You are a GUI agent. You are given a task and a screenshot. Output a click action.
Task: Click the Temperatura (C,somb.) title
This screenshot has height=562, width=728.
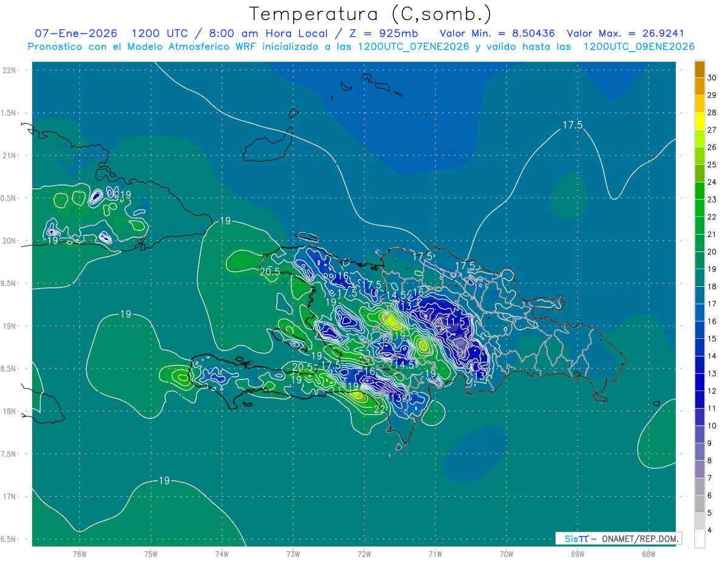pos(371,13)
